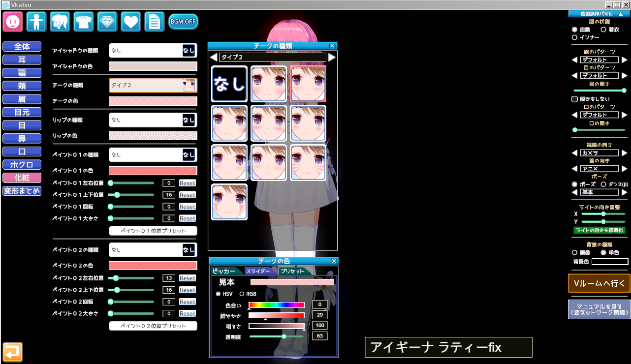Toggle the BGM OFF button

point(183,22)
